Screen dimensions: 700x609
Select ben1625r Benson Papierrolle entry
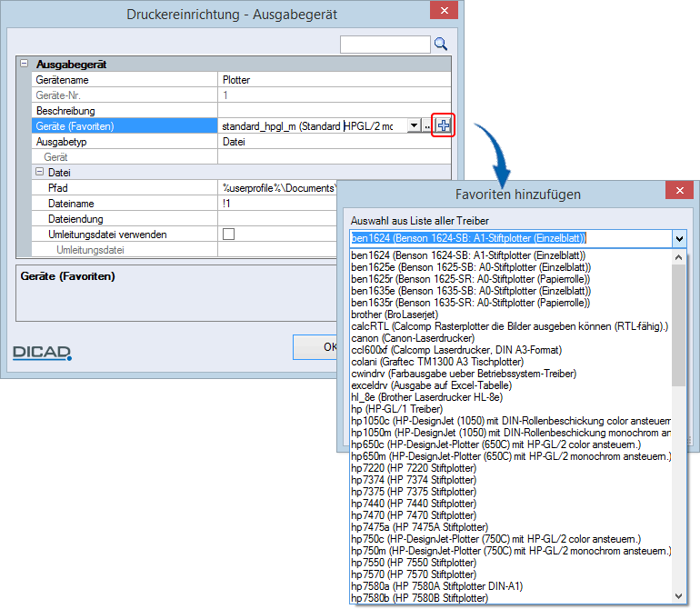click(511, 279)
